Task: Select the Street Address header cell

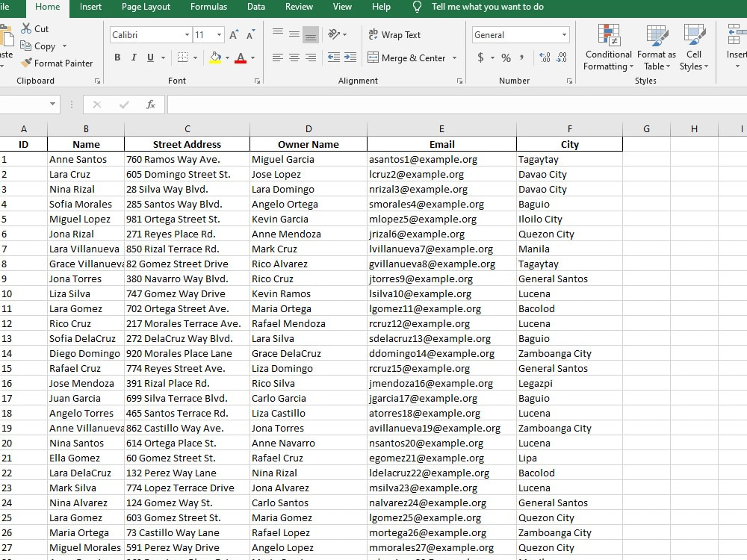Action: [187, 144]
